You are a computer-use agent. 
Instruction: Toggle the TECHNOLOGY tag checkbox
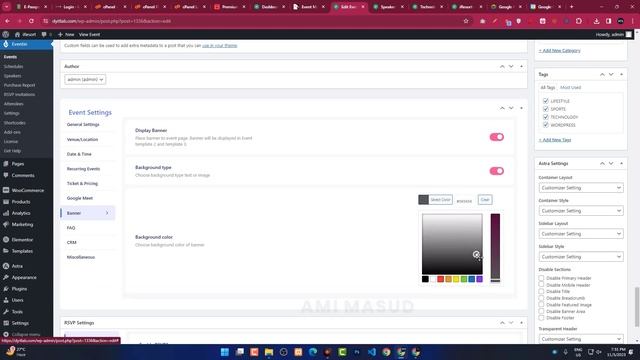546,117
